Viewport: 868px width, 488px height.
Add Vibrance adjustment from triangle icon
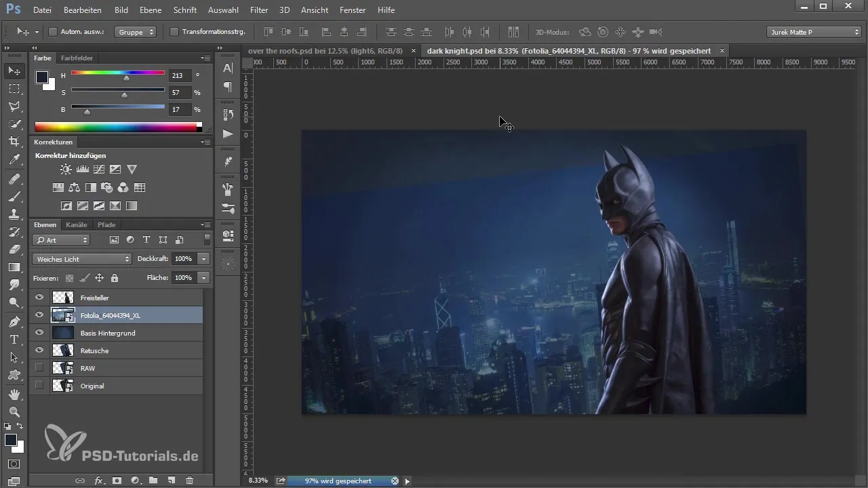pos(132,169)
